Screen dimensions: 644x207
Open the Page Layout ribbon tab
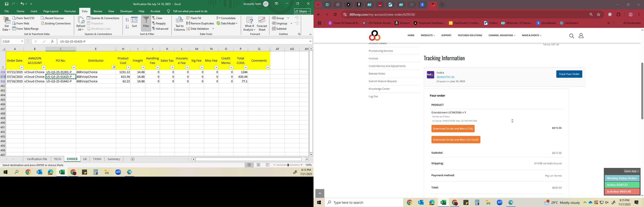(51, 11)
